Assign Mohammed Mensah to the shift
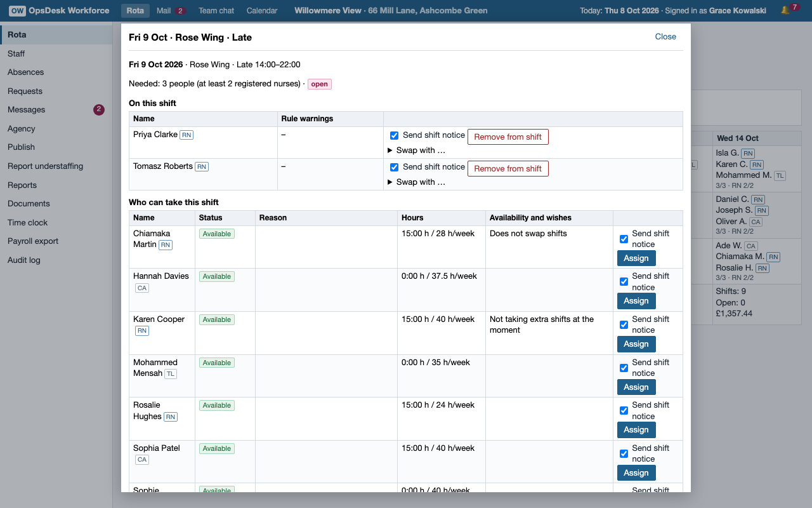Screen dimensions: 812x508 (x=636, y=387)
